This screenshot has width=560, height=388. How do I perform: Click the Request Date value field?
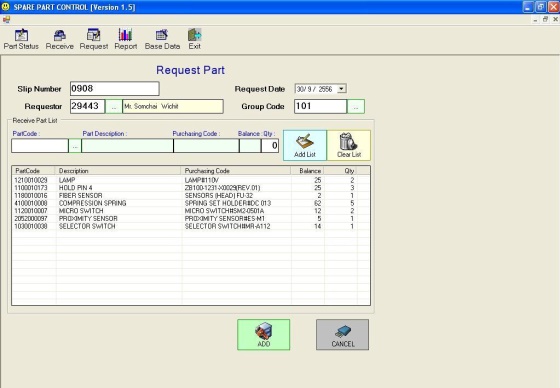(316, 89)
